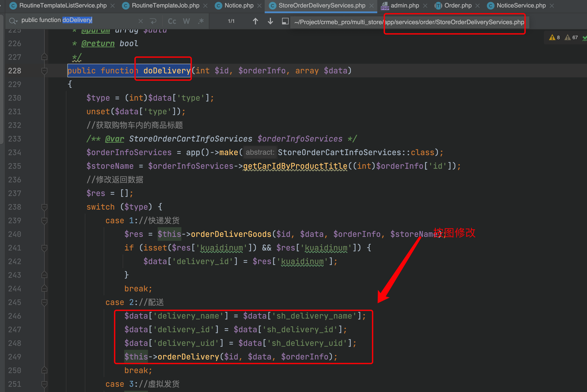This screenshot has width=587, height=392.
Task: Go to next occurrence arrow
Action: pyautogui.click(x=270, y=21)
